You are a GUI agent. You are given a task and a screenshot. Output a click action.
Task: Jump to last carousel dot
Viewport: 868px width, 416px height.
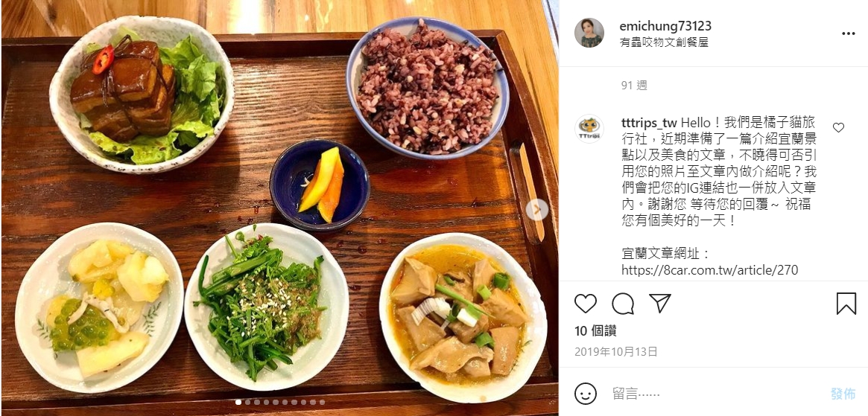click(322, 402)
